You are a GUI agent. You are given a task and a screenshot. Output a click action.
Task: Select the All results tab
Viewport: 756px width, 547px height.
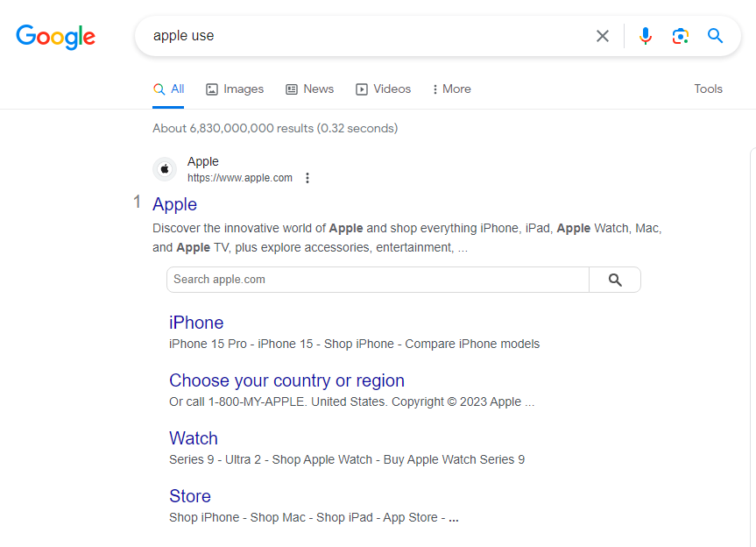(x=168, y=89)
